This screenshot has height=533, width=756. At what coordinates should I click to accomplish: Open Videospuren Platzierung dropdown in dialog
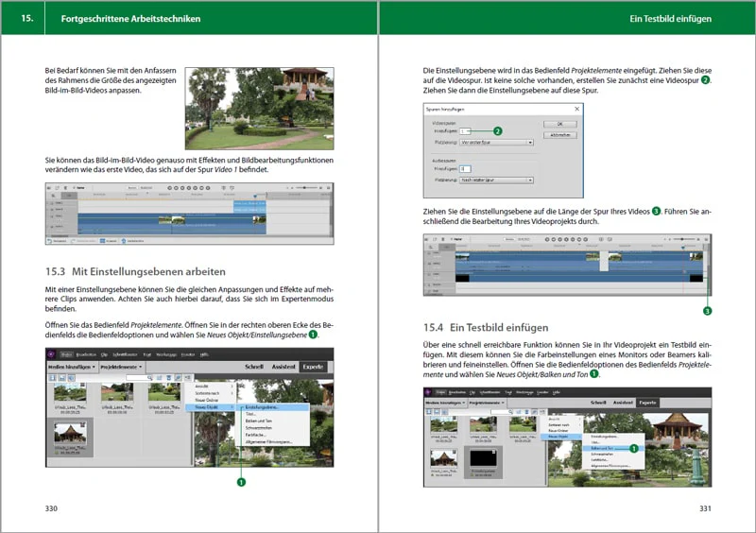[497, 143]
